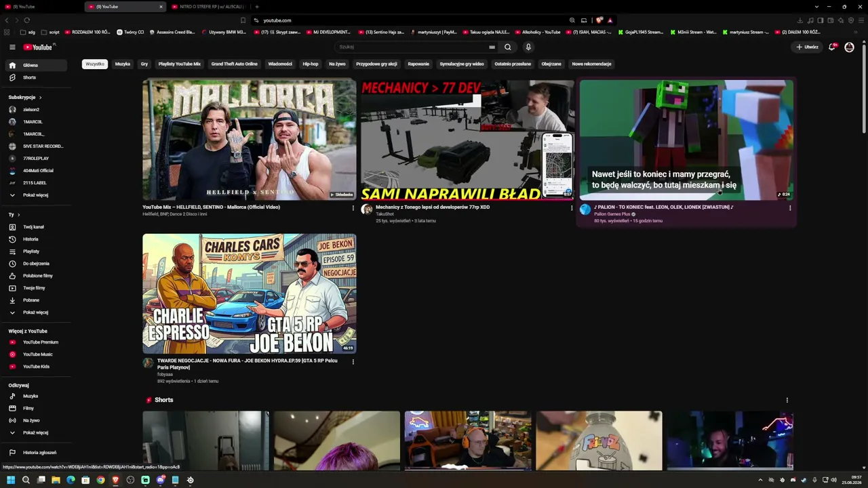Viewport: 868px width, 488px height.
Task: Open more options for the Mallorca mix
Action: [x=353, y=208]
